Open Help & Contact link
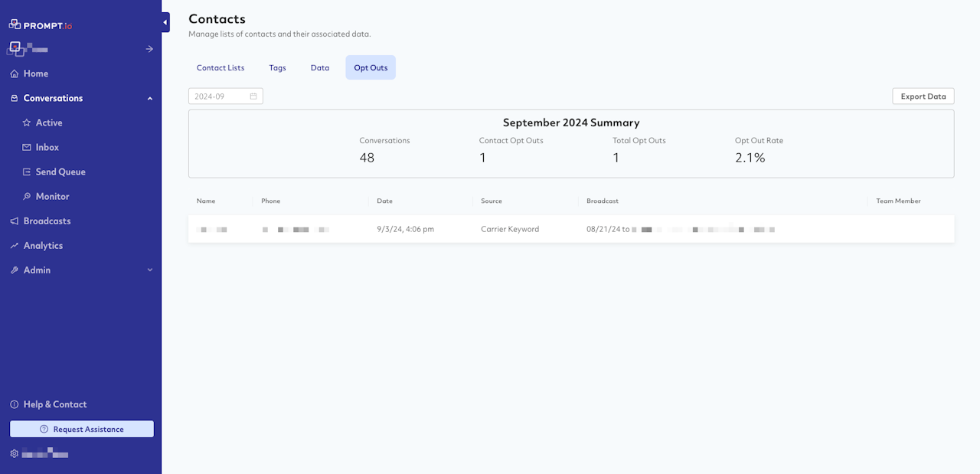 point(54,404)
